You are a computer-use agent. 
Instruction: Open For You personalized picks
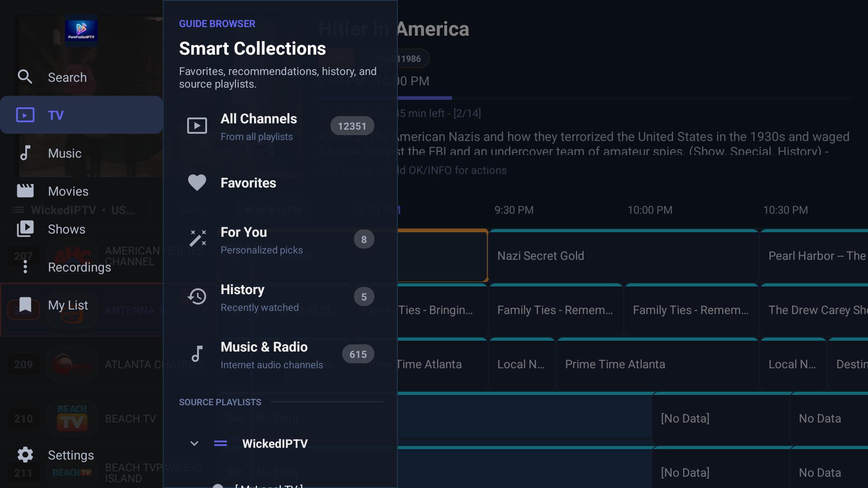pos(280,239)
